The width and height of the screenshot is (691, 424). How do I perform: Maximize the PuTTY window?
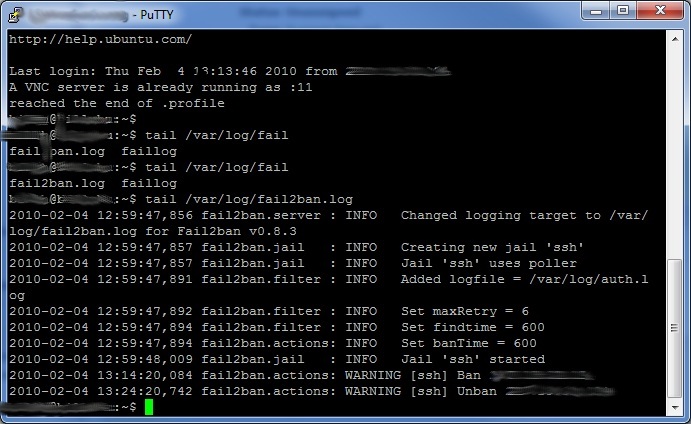[624, 11]
